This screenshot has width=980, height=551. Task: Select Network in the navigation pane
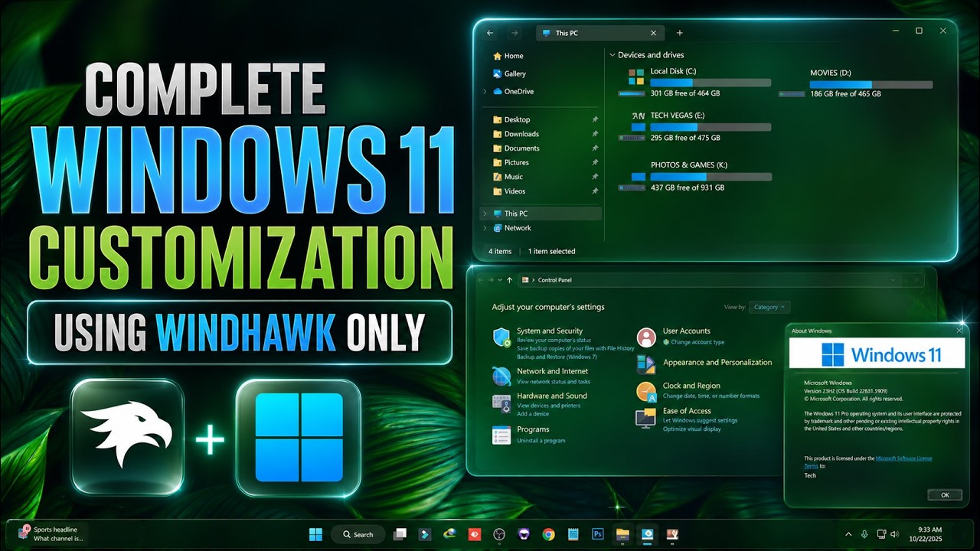click(512, 228)
